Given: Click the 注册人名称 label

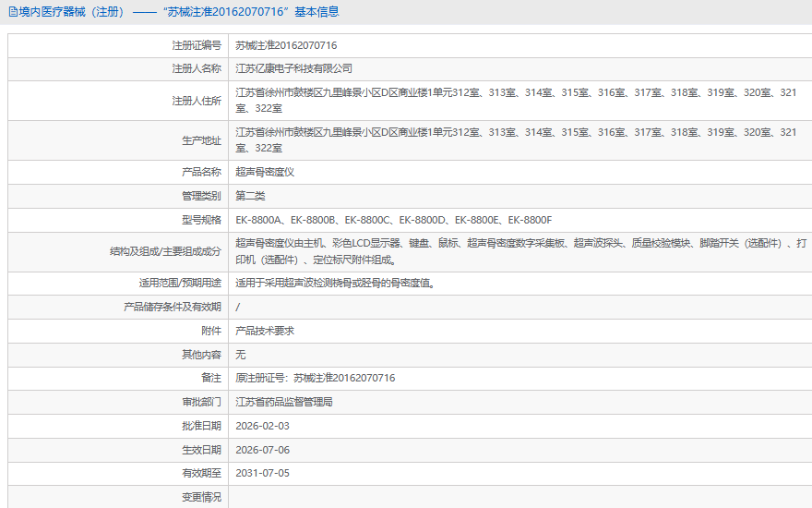Looking at the screenshot, I should [197, 68].
